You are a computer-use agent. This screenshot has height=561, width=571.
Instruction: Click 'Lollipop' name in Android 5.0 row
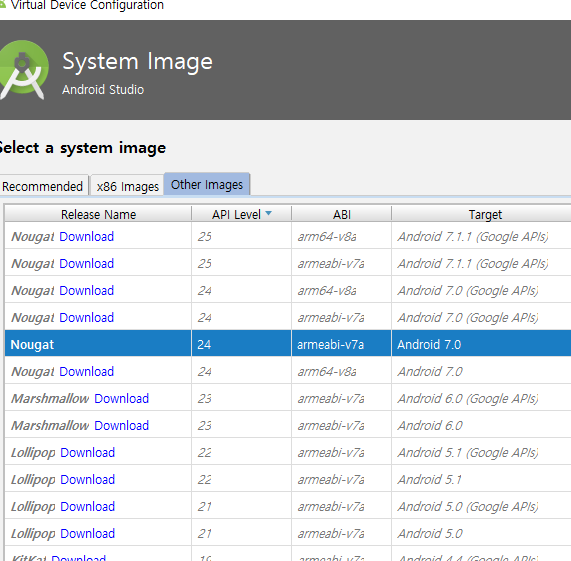(x=33, y=534)
